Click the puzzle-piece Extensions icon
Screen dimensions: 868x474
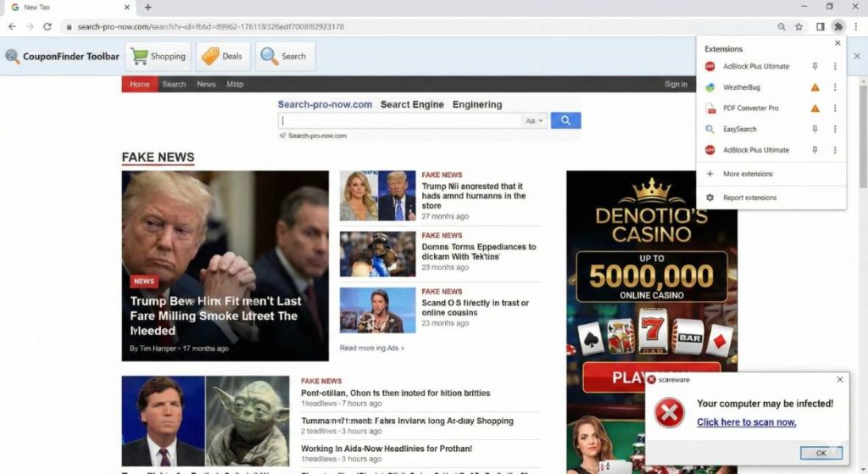click(838, 26)
